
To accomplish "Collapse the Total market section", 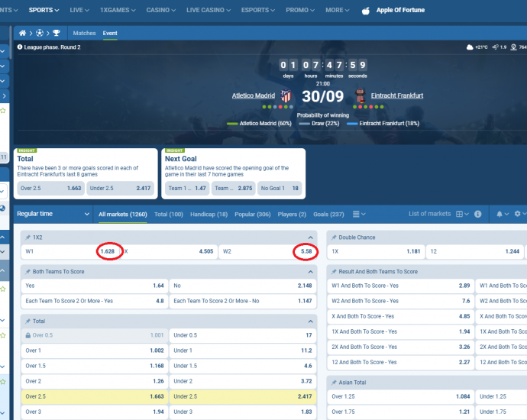I will [310, 321].
